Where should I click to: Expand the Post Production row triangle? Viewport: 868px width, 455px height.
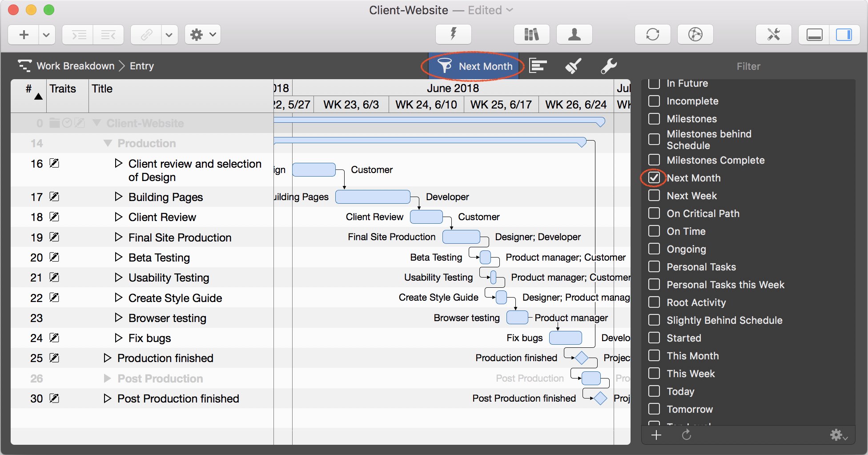tap(106, 378)
